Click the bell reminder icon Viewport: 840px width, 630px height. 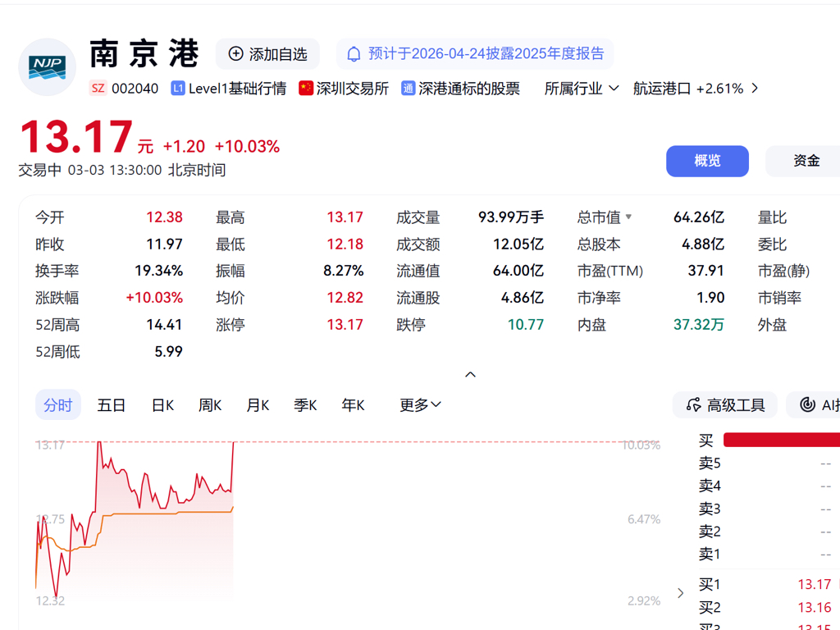pos(354,54)
